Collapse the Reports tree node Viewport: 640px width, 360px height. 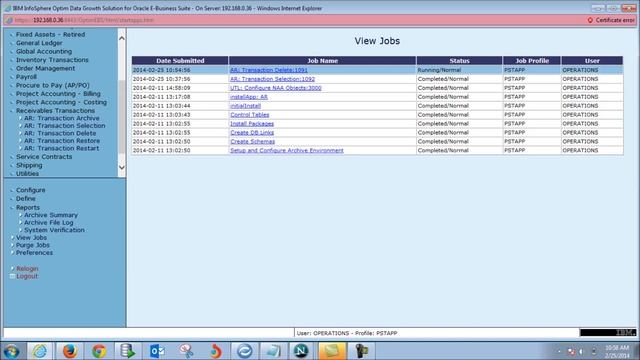coord(28,207)
